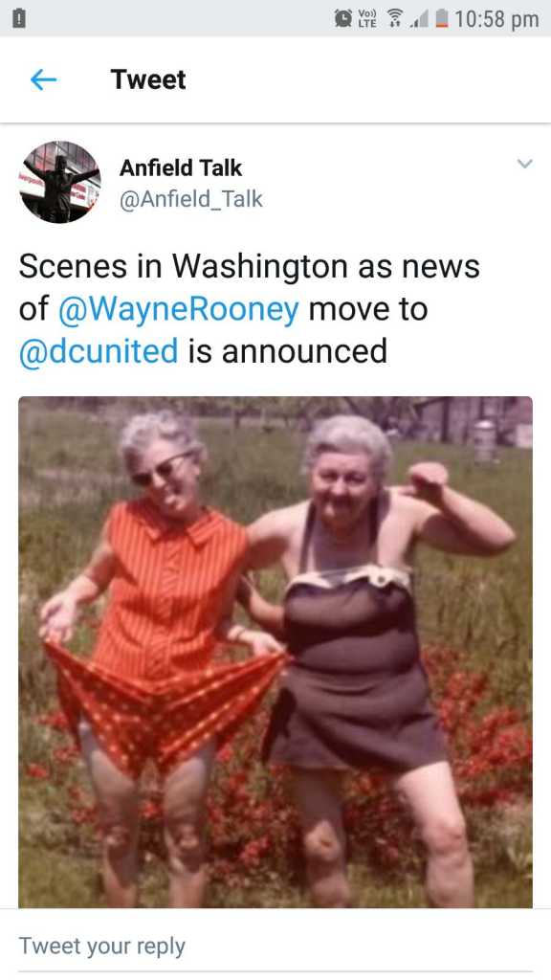Open the @Anfield_Talk handle
551x980 pixels.
point(191,199)
